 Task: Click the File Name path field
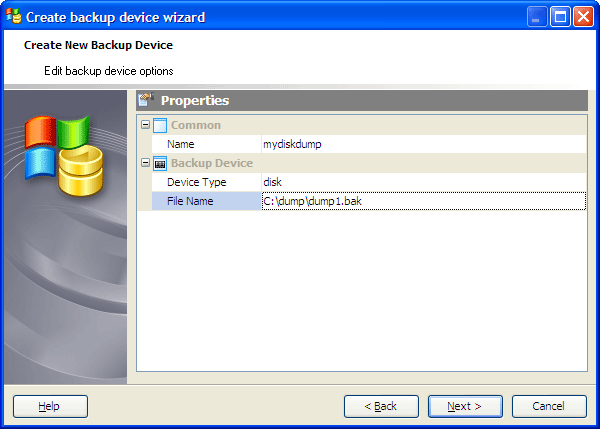(x=420, y=201)
